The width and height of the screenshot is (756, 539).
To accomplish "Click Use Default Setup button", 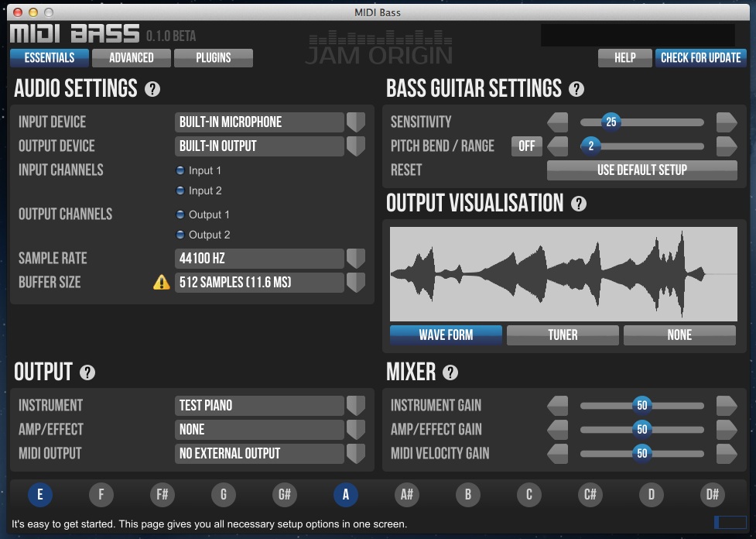I will [x=641, y=170].
